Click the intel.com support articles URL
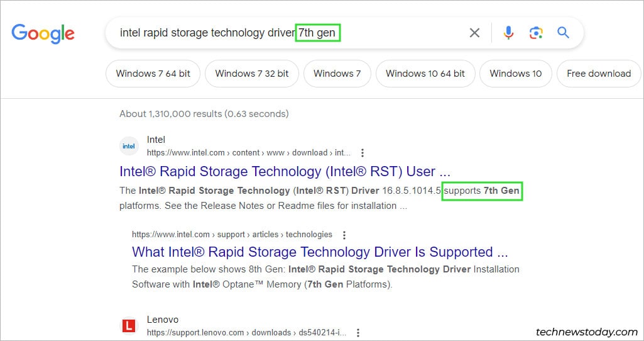Viewport: 644px width, 341px height. click(232, 235)
